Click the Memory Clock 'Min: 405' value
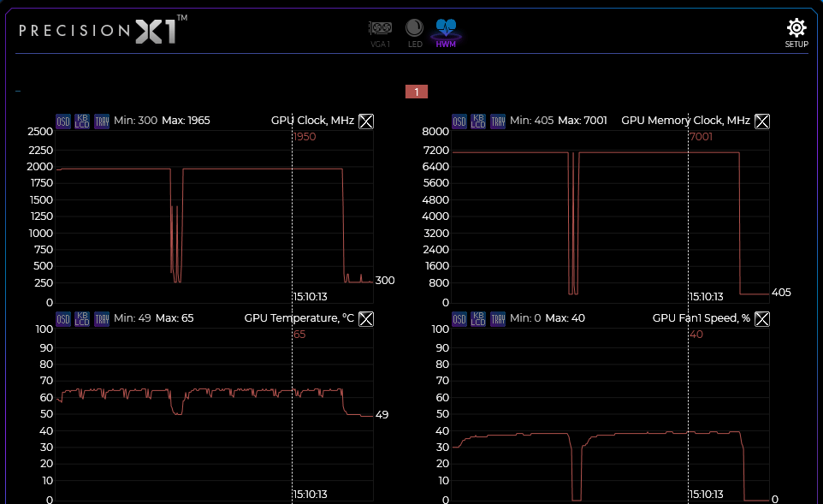Viewport: 823px width, 504px height. (531, 121)
